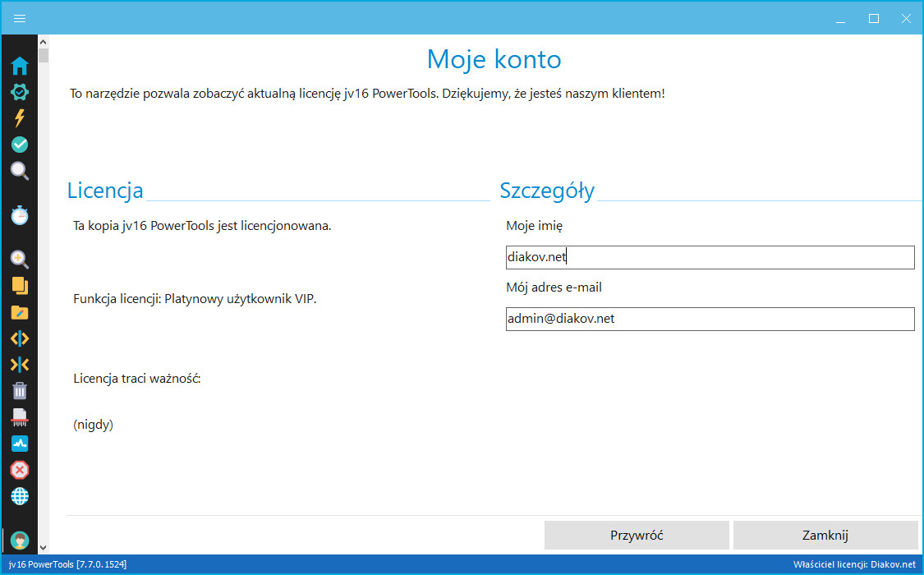Maximize the jv16 PowerTools window
Image resolution: width=924 pixels, height=575 pixels.
874,18
